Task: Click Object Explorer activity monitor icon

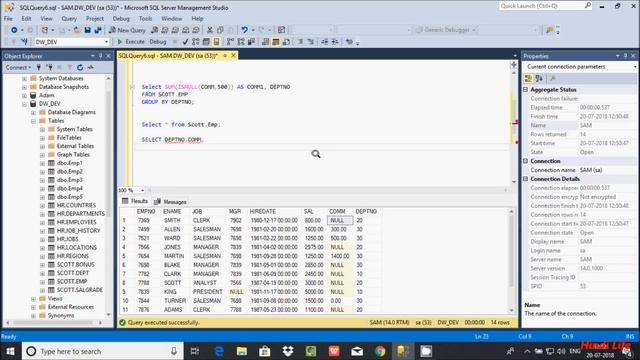Action: point(91,67)
